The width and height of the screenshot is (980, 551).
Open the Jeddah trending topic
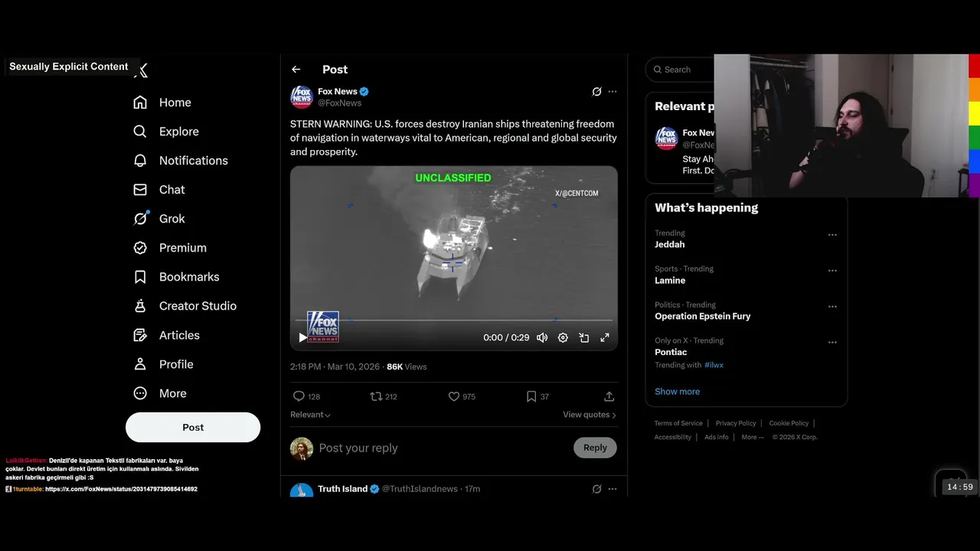coord(670,245)
